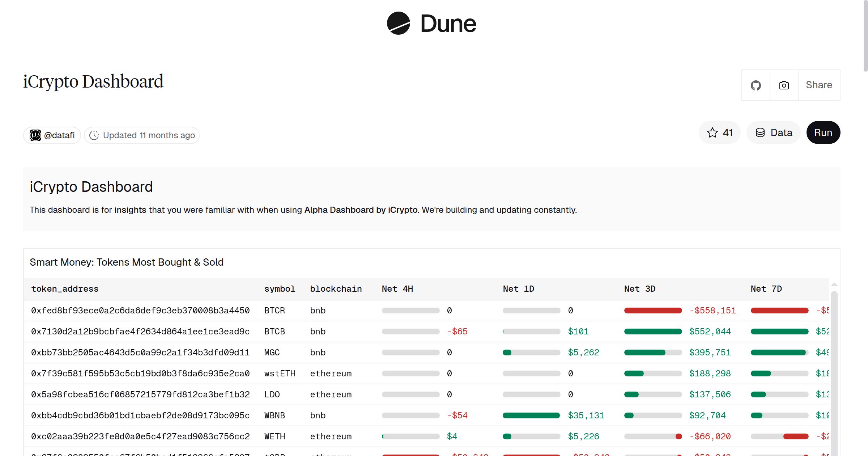Screen dimensions: 868x456
Task: Select the wstETH token address cell
Action: point(140,373)
